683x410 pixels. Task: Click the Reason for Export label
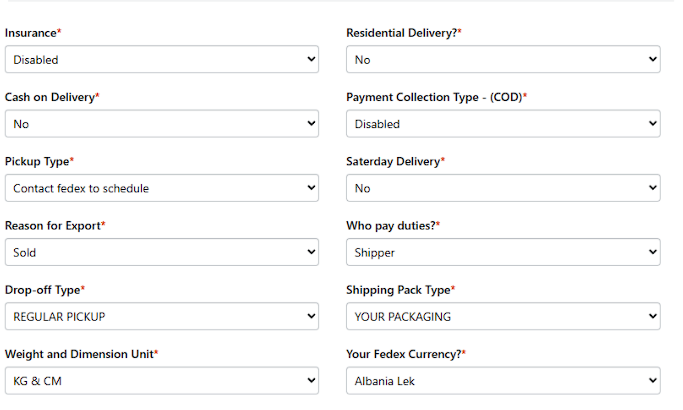(x=54, y=226)
